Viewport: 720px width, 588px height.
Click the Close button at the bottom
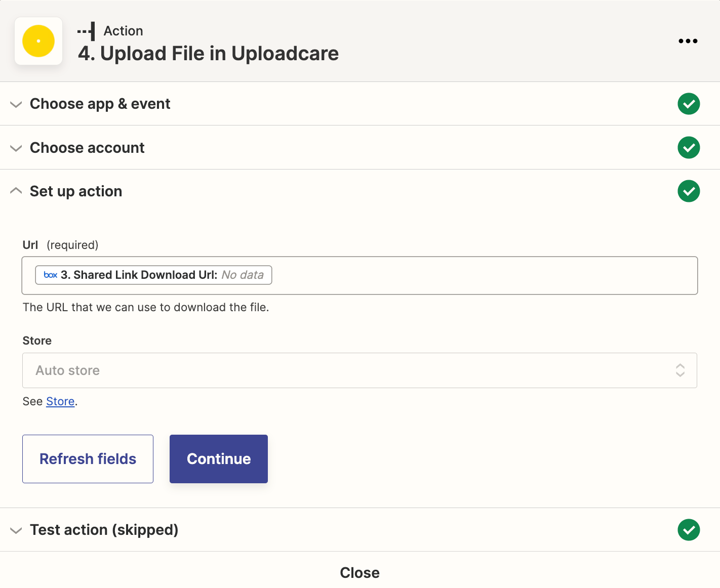point(359,572)
